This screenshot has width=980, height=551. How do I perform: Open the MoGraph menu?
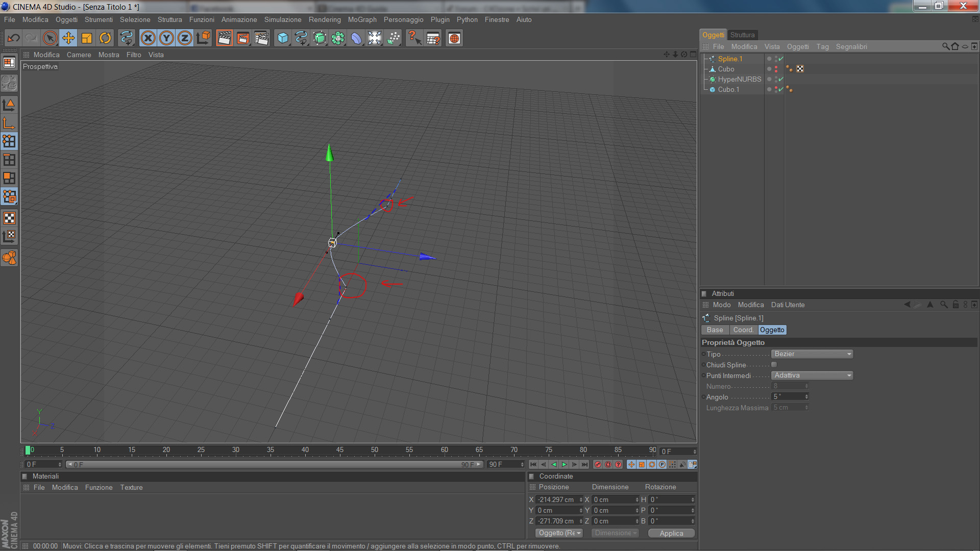tap(362, 19)
